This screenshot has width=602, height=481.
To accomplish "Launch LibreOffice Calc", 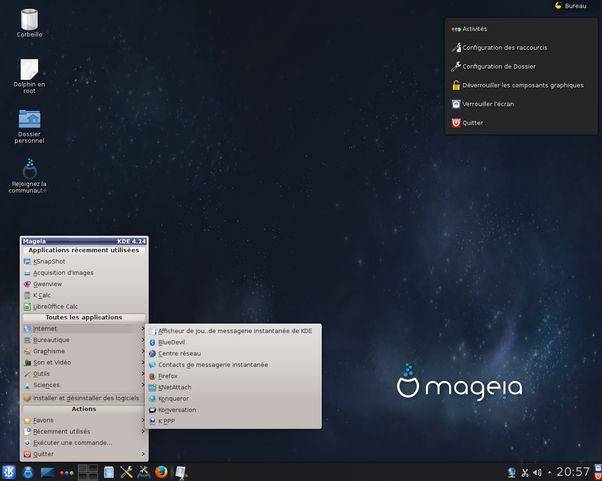I will [x=84, y=306].
